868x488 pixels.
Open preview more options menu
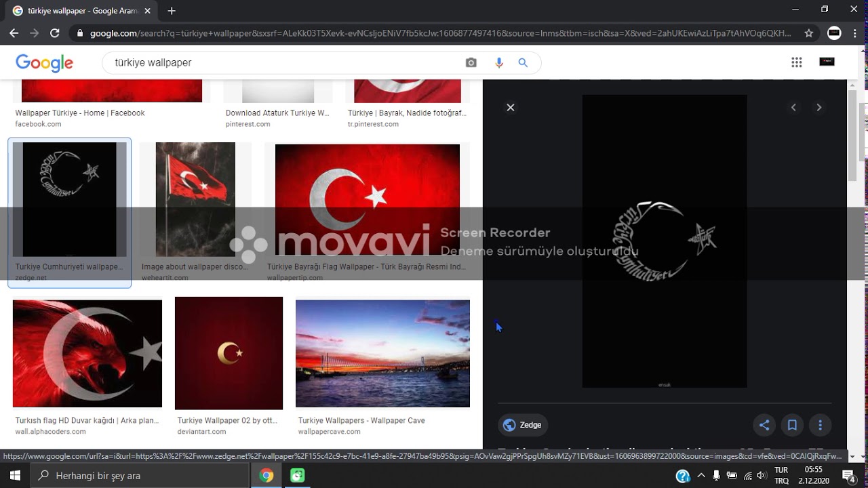[x=820, y=425]
